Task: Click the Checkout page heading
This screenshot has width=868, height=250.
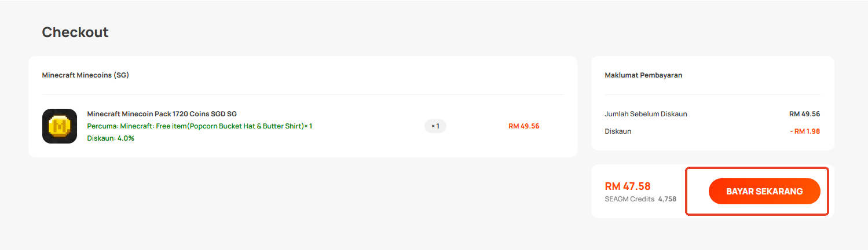Action: point(75,32)
